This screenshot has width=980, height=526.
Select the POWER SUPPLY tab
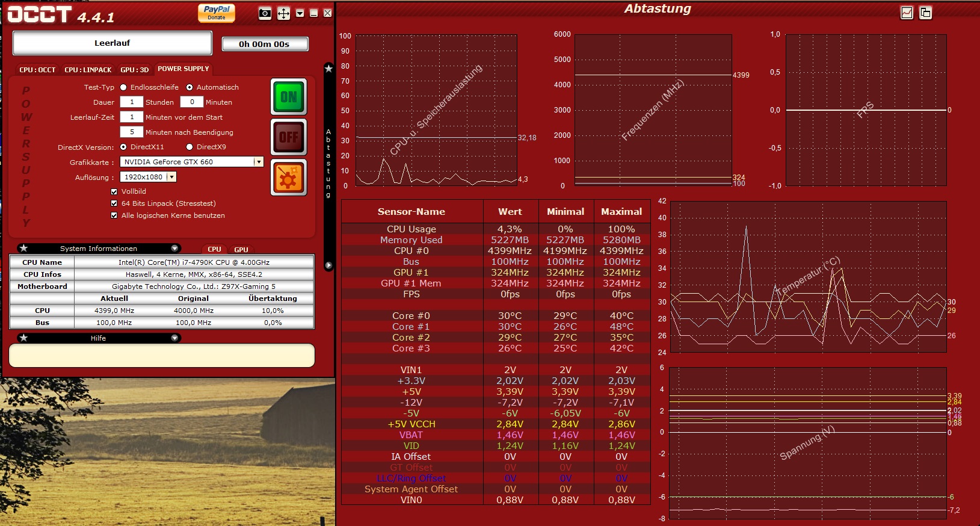[x=183, y=69]
